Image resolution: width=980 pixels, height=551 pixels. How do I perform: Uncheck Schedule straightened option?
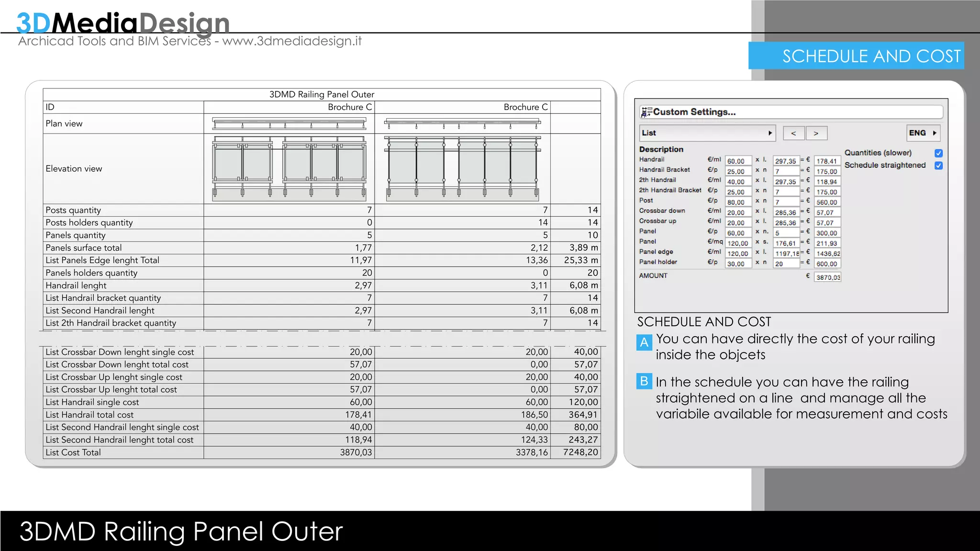(x=938, y=165)
